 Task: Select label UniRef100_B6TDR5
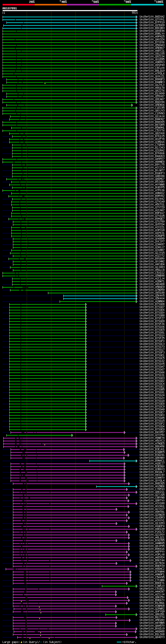pos(152,125)
